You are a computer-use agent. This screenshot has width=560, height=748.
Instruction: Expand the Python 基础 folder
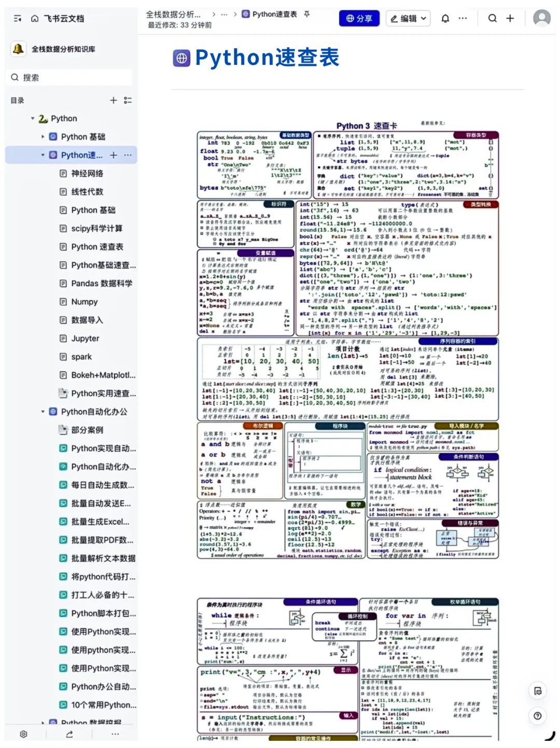pyautogui.click(x=43, y=137)
